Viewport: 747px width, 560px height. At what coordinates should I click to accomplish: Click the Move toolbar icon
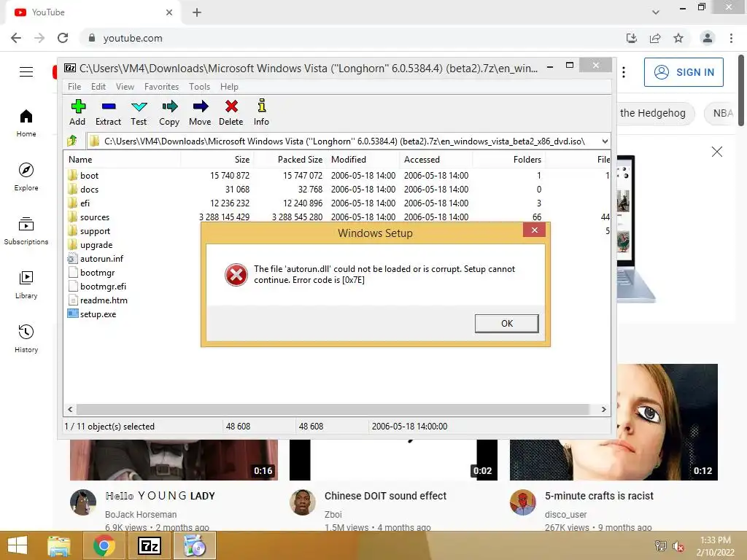pos(200,113)
